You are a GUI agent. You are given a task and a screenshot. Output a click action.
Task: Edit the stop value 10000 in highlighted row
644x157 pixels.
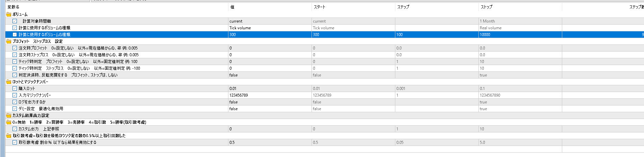520,35
